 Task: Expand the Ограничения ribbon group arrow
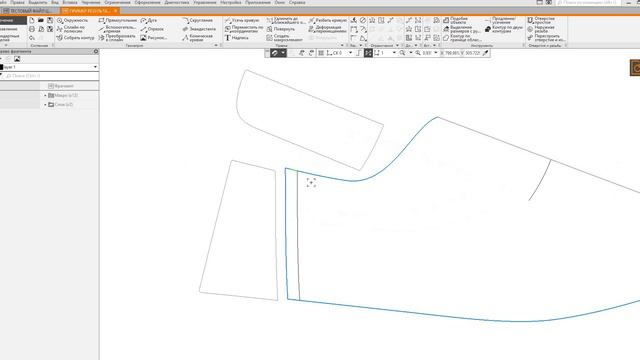click(x=398, y=45)
